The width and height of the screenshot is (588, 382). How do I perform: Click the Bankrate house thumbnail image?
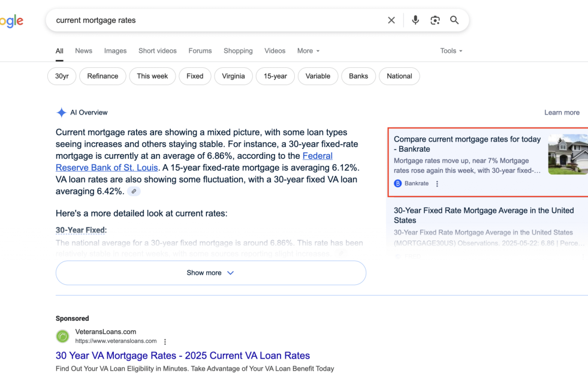tap(568, 154)
